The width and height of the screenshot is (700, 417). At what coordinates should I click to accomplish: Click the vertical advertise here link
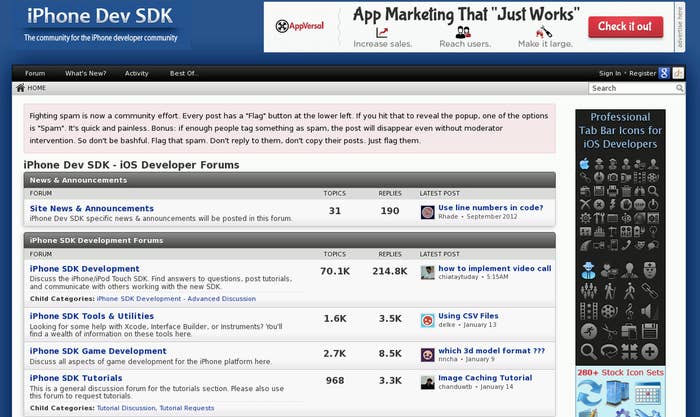tap(680, 27)
